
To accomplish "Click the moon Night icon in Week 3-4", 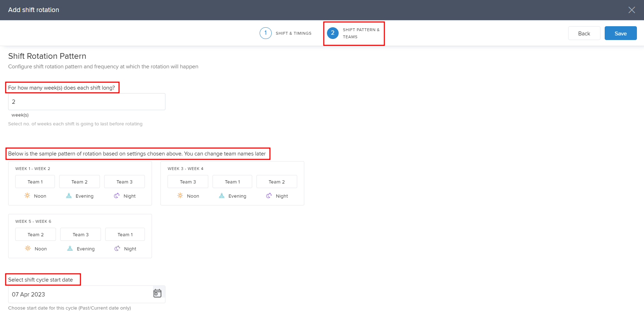I will coord(269,196).
